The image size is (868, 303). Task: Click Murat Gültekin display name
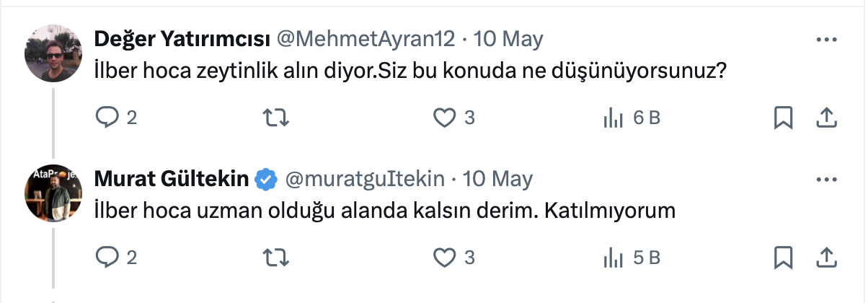[172, 178]
